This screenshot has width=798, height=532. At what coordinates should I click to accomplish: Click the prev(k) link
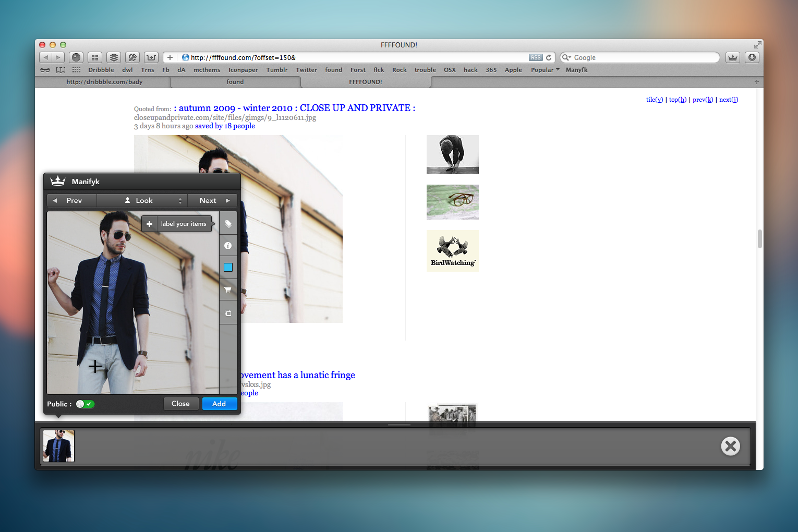pos(703,100)
